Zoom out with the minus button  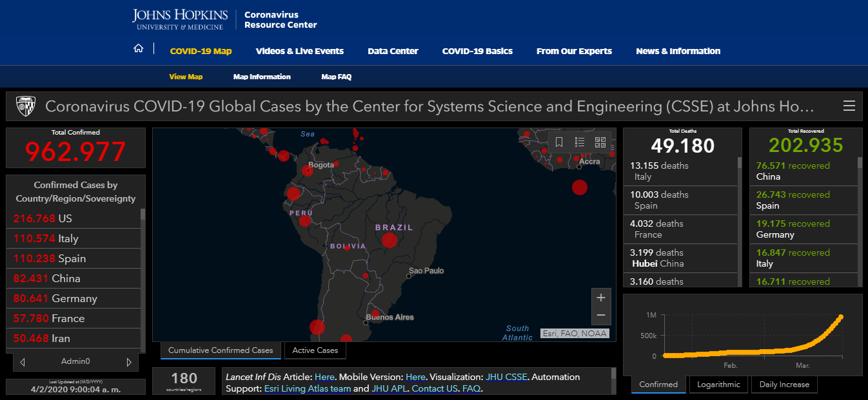600,315
